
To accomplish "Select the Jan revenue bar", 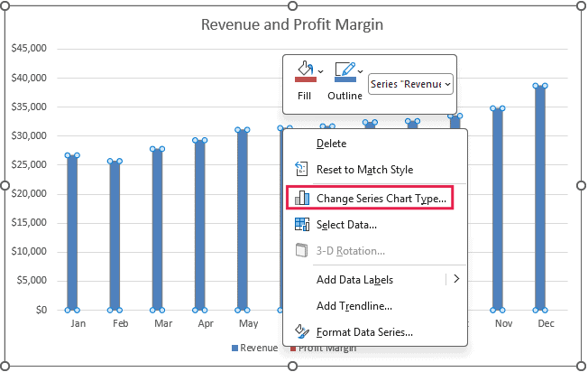I will 72,233.
